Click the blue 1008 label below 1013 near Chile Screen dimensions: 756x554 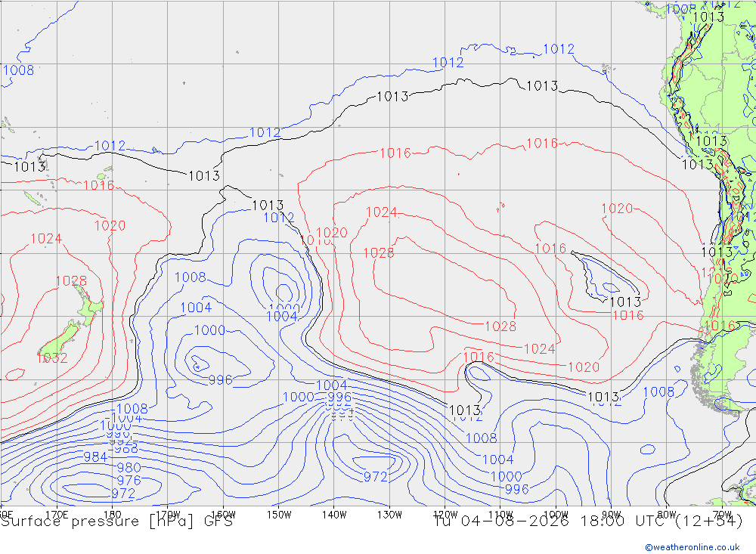659,392
